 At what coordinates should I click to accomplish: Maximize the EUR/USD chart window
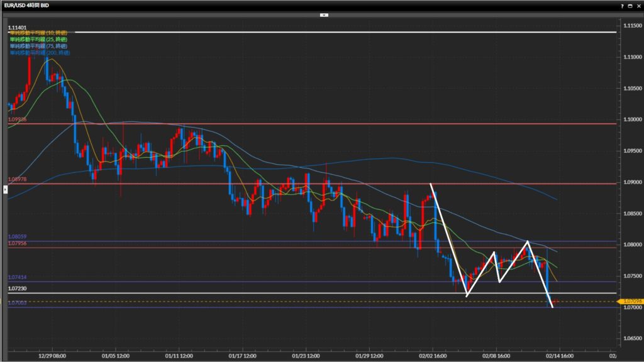tap(631, 5)
